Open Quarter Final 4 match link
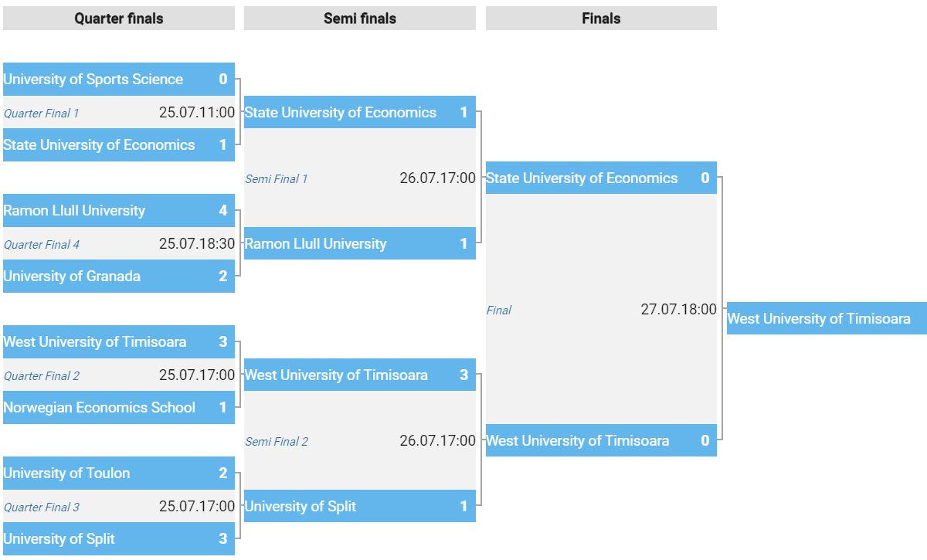Screen dimensions: 927x560 point(42,245)
